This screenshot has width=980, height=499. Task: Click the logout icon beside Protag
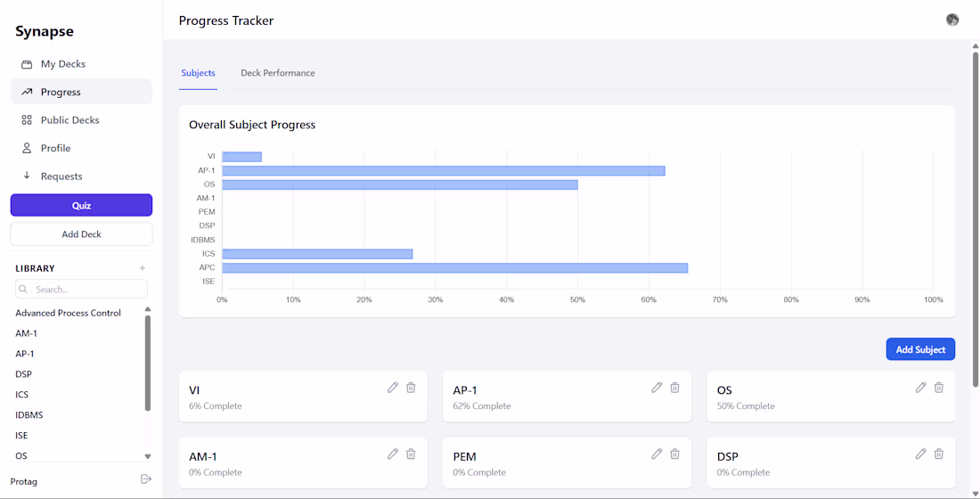tap(146, 479)
